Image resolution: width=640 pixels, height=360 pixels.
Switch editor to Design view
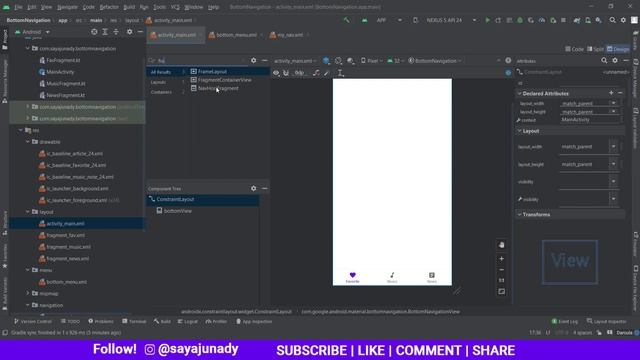point(618,49)
